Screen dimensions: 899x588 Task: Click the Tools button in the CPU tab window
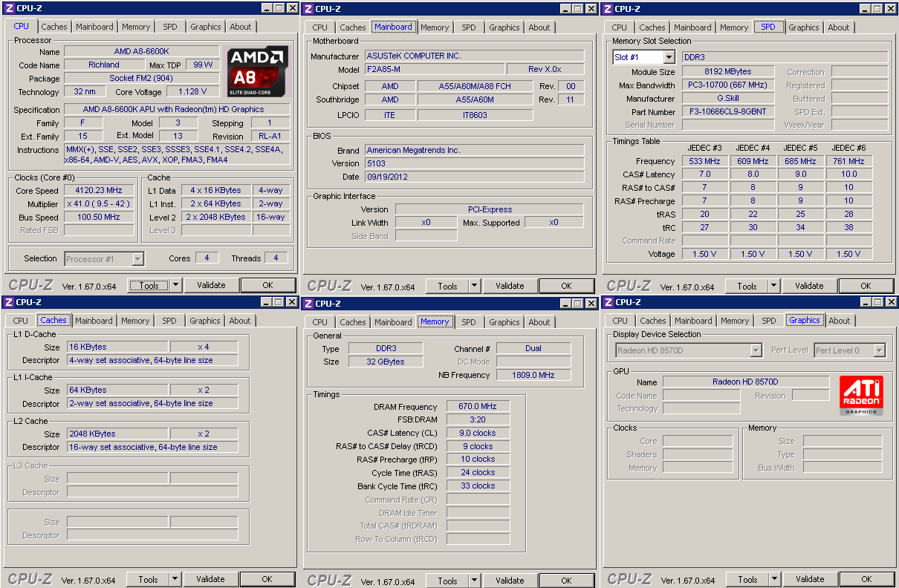pos(149,285)
